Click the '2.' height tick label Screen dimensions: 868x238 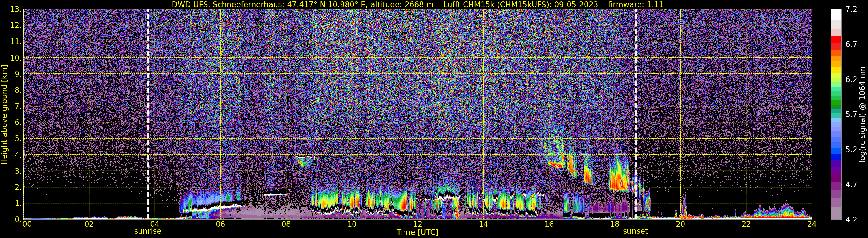pyautogui.click(x=18, y=187)
